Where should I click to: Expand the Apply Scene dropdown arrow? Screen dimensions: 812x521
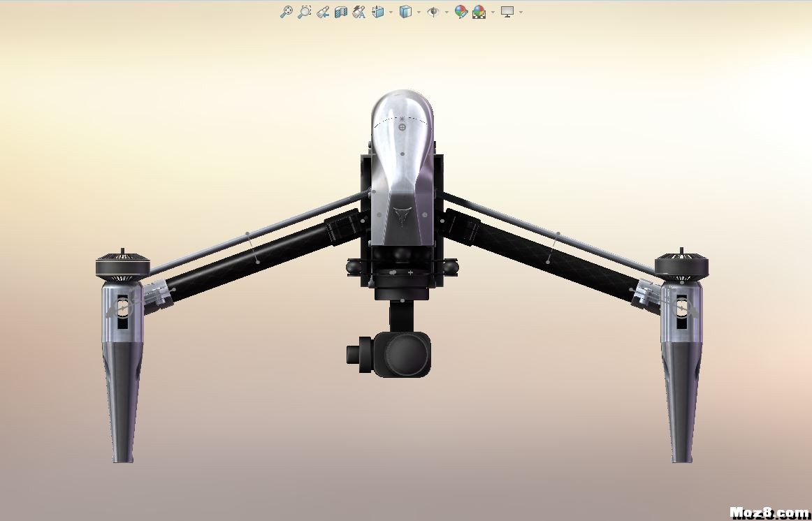[493, 12]
